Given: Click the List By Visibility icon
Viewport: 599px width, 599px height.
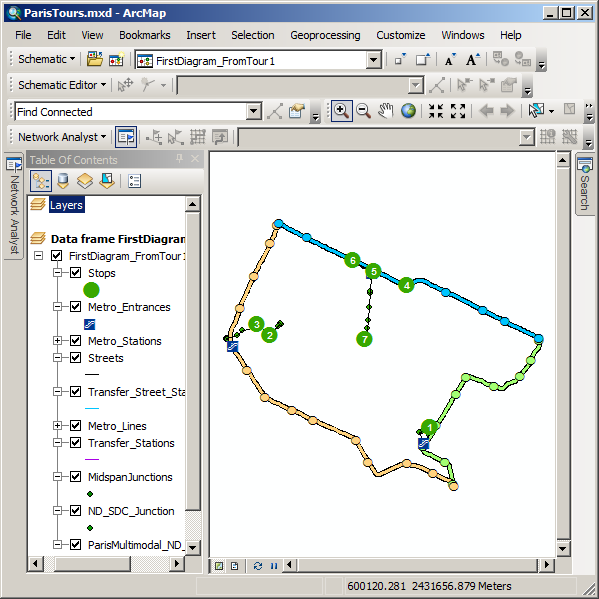Looking at the screenshot, I should click(85, 181).
